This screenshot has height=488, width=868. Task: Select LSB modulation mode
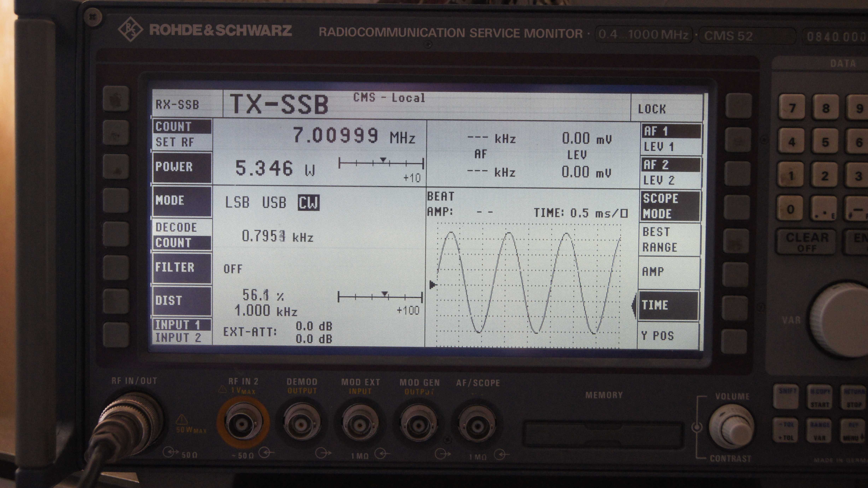(x=237, y=203)
